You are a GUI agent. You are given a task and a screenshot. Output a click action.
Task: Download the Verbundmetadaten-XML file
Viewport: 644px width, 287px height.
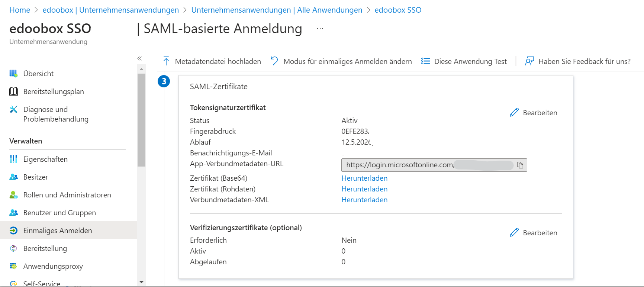tap(364, 200)
